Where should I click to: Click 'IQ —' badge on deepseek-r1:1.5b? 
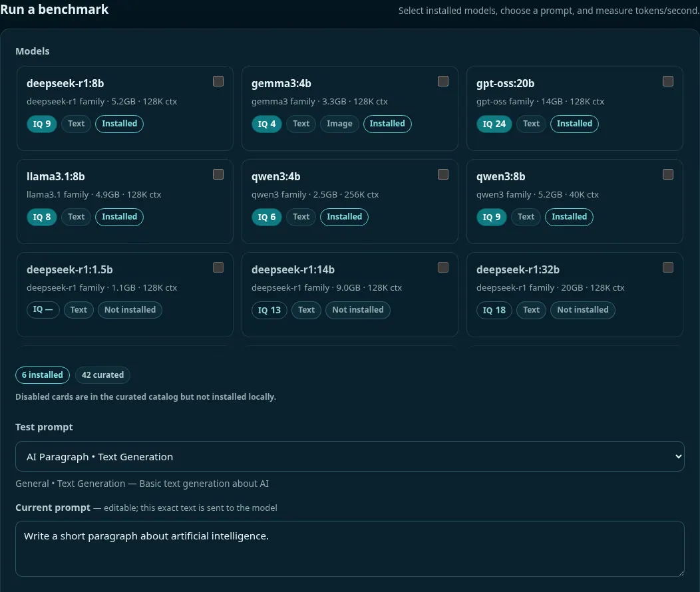tap(43, 309)
